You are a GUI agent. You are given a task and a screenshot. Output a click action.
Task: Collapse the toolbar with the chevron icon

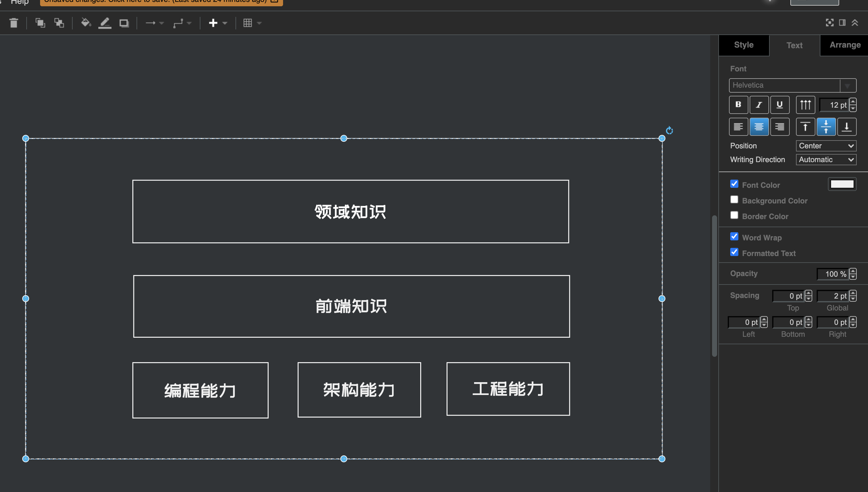(855, 23)
